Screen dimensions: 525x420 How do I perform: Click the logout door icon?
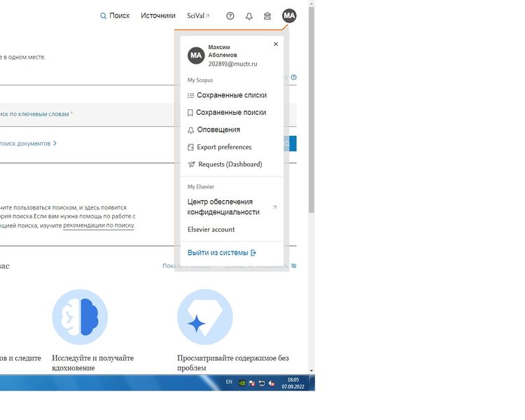[253, 253]
